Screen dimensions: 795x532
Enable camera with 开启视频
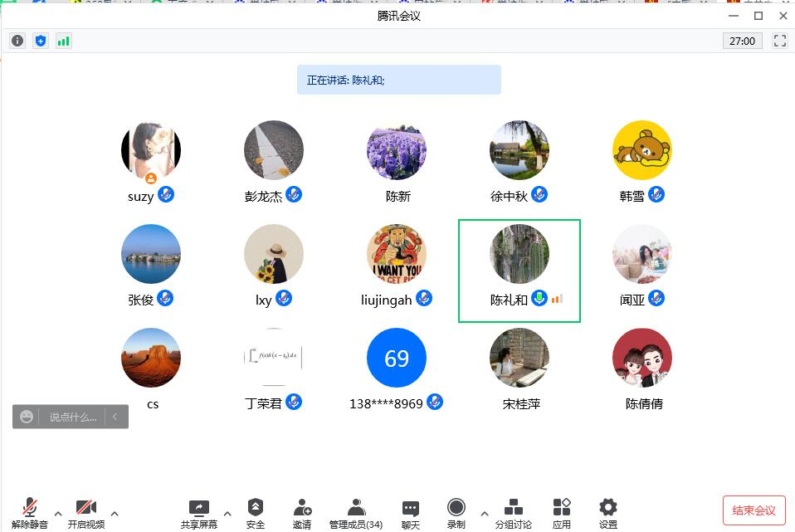click(85, 510)
